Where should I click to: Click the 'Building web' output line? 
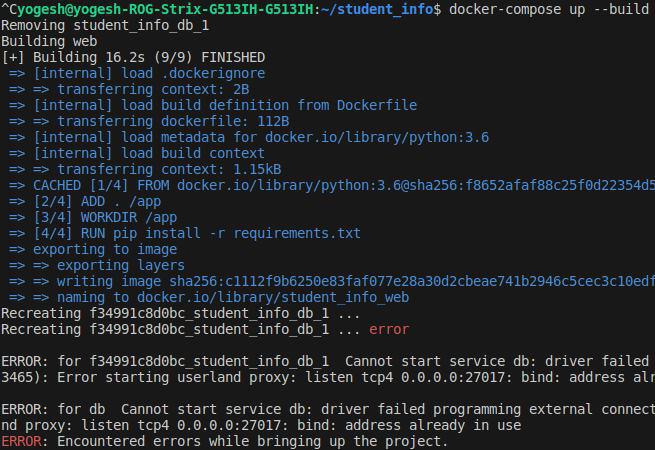coord(49,41)
